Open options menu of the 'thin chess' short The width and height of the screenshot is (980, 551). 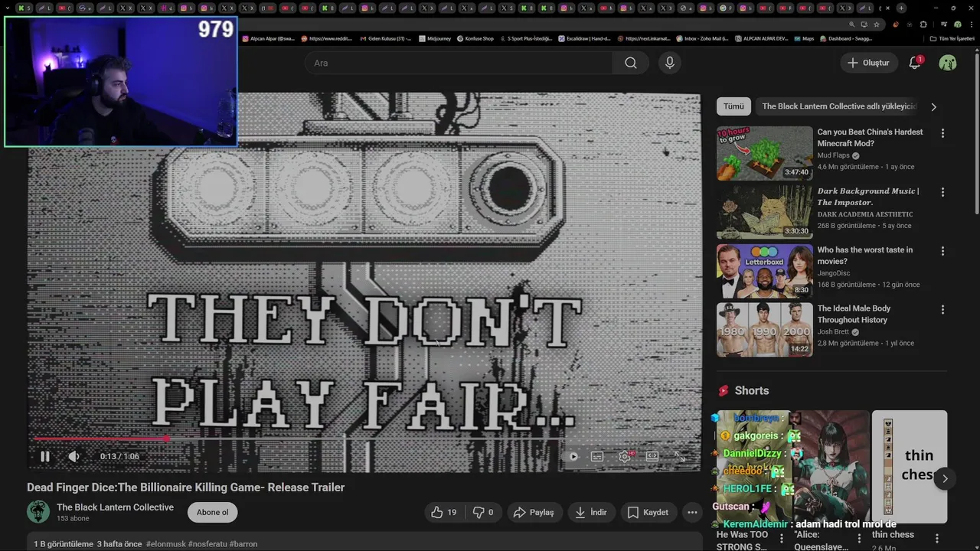(x=937, y=539)
